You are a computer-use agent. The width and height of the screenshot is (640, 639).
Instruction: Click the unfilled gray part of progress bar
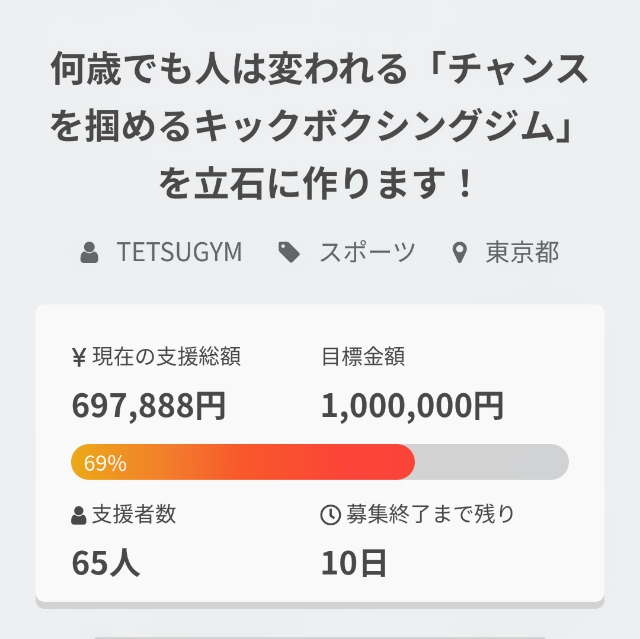492,462
